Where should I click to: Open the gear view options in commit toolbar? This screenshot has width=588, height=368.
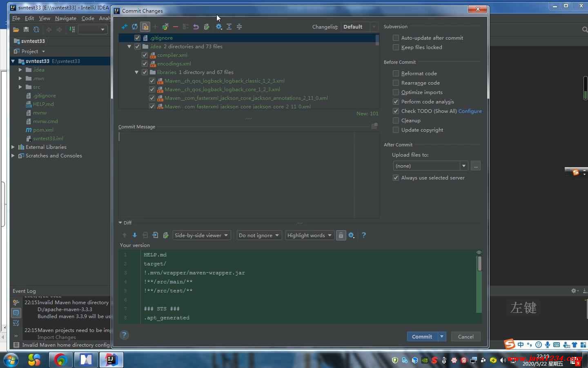point(219,27)
